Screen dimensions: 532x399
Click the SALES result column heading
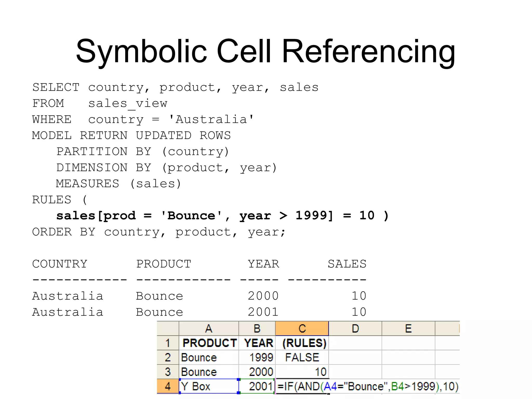tap(347, 264)
